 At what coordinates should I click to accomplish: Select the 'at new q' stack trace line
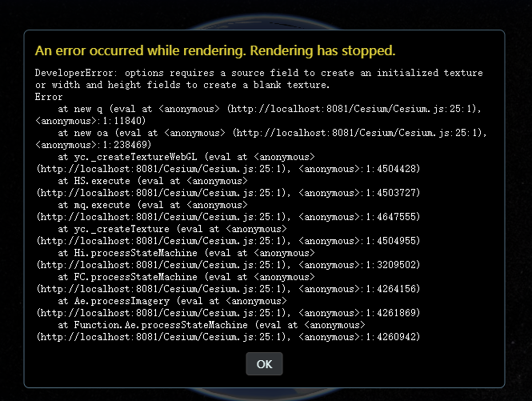pos(270,109)
